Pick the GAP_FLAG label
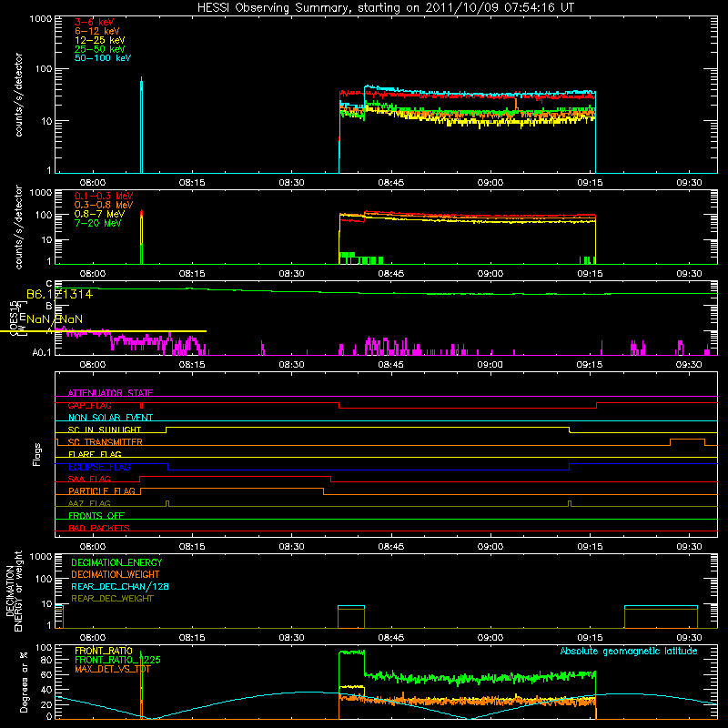This screenshot has width=728, height=728. [89, 405]
